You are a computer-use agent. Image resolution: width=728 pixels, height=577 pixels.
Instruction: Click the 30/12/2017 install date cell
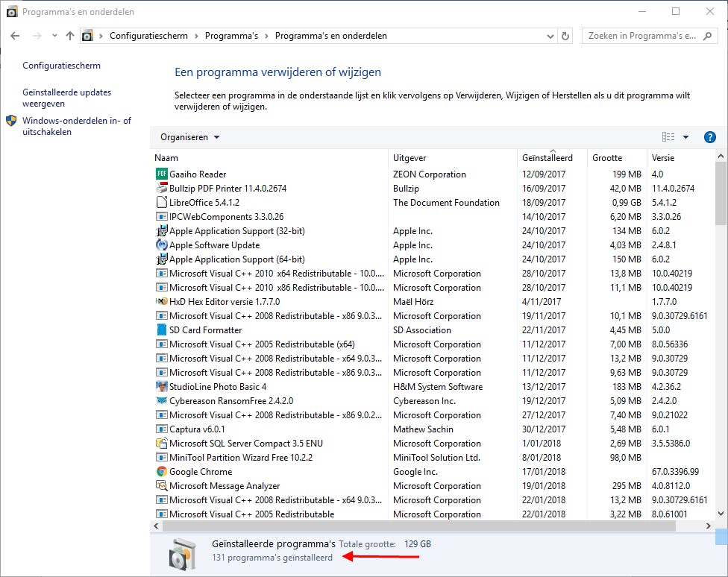[x=544, y=429]
